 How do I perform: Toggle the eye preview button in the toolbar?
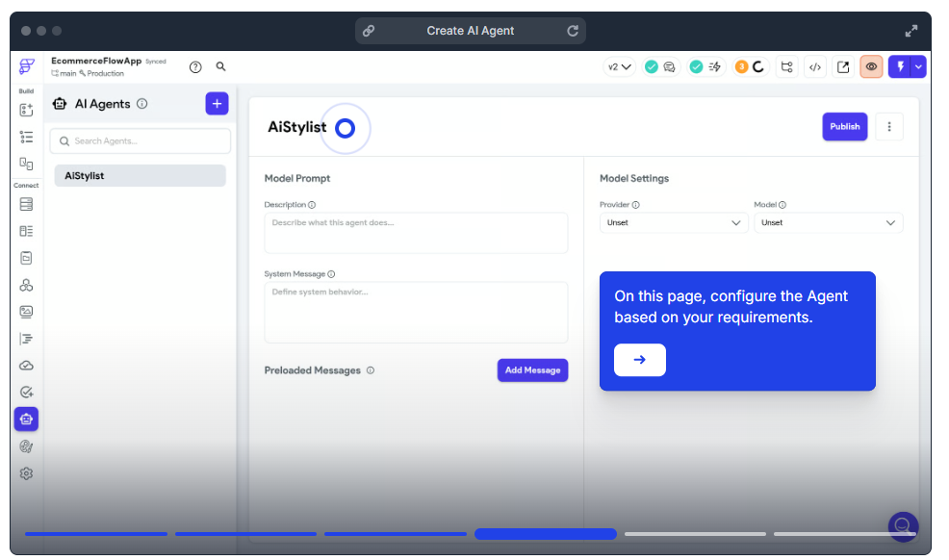pos(871,66)
